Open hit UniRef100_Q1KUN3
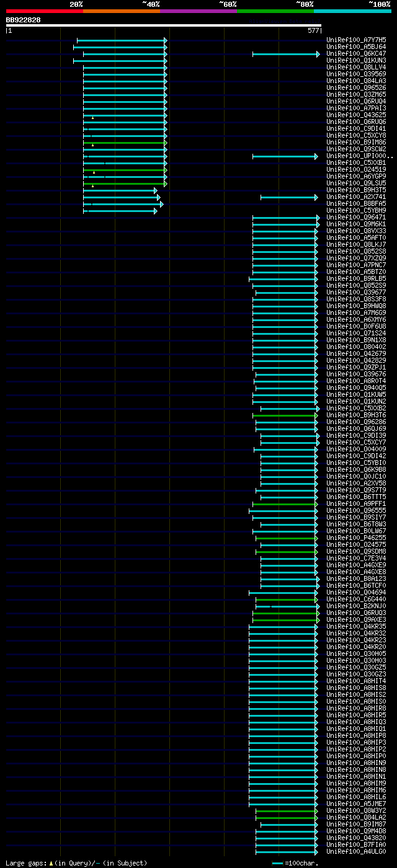 pos(356,61)
